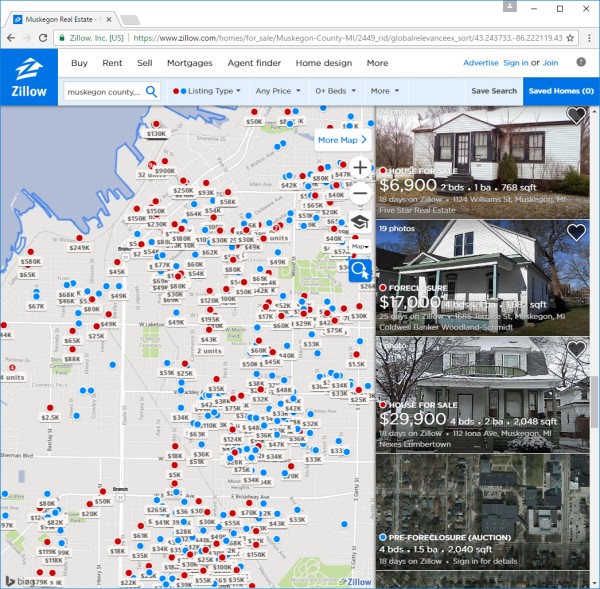This screenshot has width=600, height=589.
Task: Click the location search input field
Action: pos(104,92)
